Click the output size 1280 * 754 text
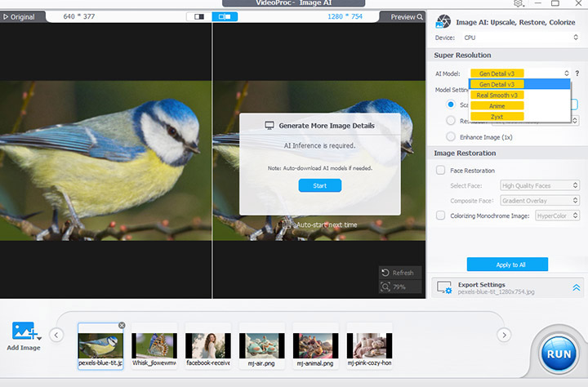This screenshot has height=387, width=588. tap(345, 16)
